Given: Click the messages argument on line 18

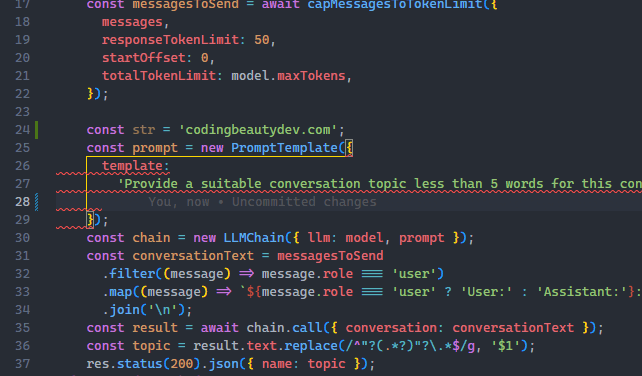Looking at the screenshot, I should pos(132,22).
